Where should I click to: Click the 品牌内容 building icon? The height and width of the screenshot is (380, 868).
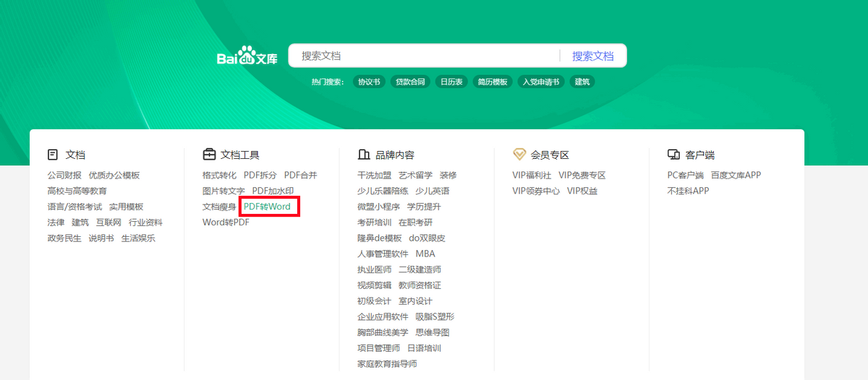coord(364,155)
